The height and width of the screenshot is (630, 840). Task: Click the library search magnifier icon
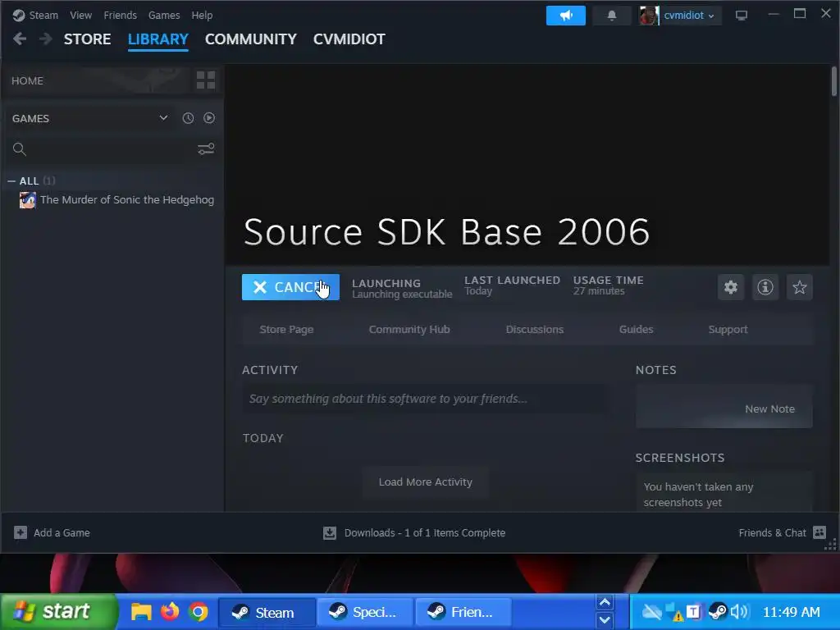point(20,149)
